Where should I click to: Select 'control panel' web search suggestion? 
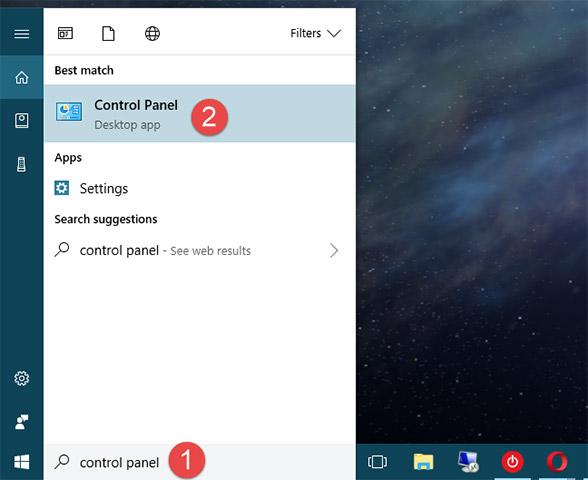(200, 250)
